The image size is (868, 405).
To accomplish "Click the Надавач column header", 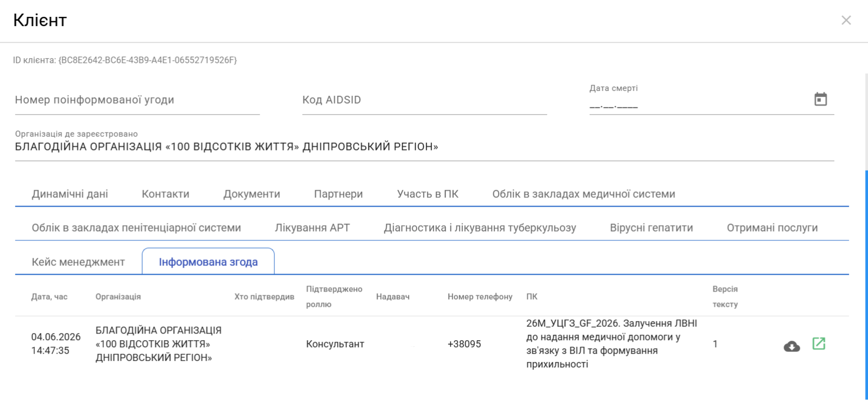I will [x=393, y=297].
